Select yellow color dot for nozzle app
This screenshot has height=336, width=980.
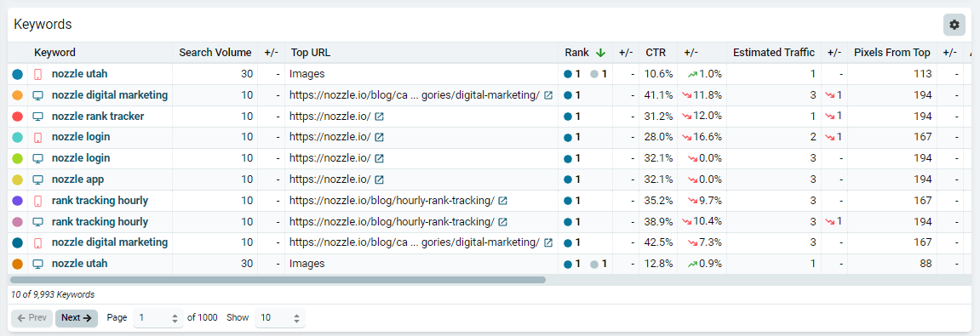(x=18, y=179)
